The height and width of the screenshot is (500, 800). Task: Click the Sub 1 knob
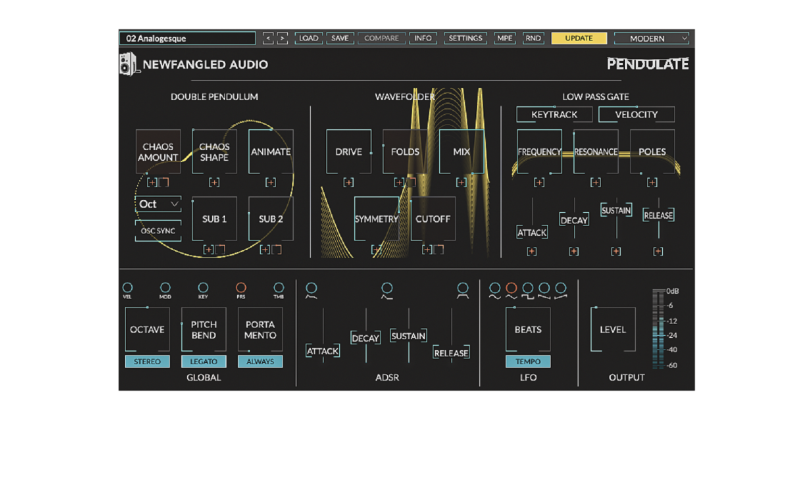[x=214, y=219]
